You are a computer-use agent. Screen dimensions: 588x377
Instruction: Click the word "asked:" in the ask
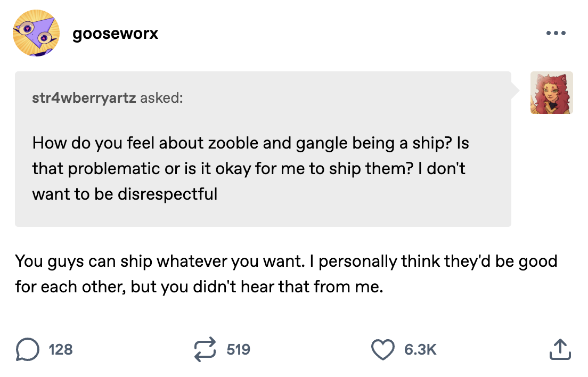point(161,98)
